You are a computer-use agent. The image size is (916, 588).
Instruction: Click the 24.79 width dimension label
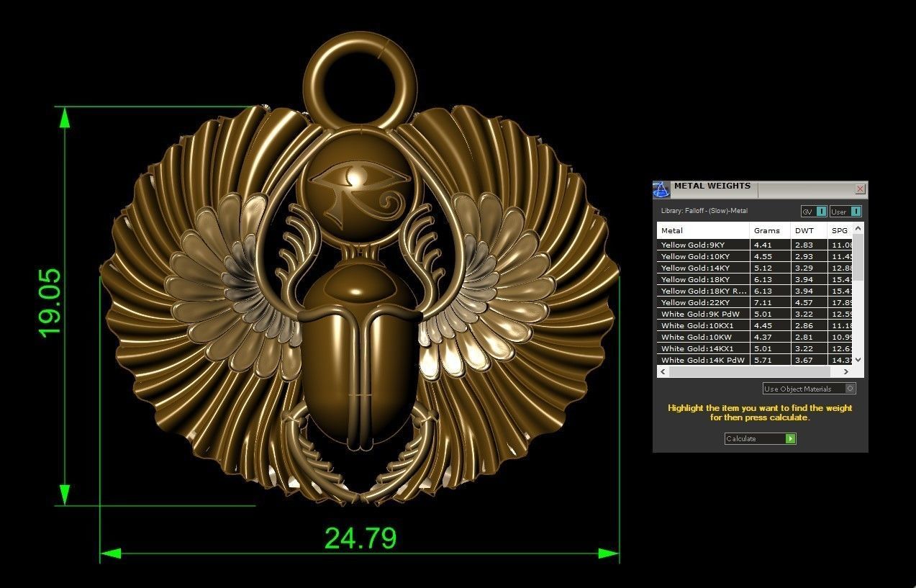pyautogui.click(x=360, y=538)
